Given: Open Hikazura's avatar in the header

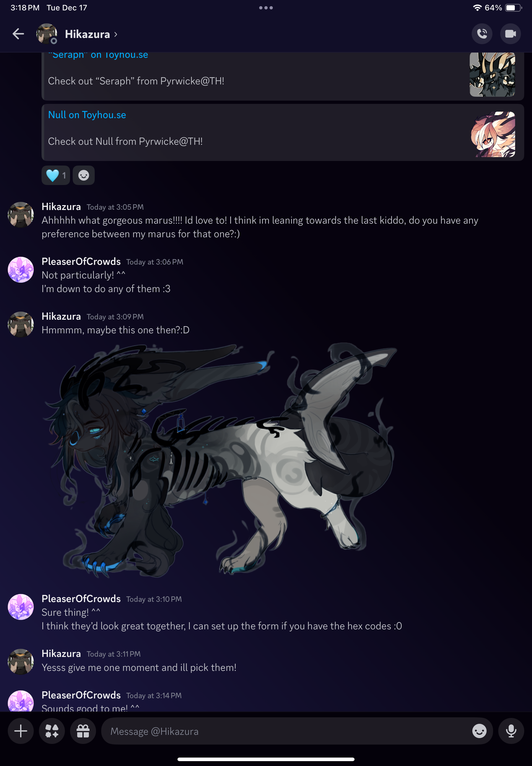Looking at the screenshot, I should tap(47, 34).
